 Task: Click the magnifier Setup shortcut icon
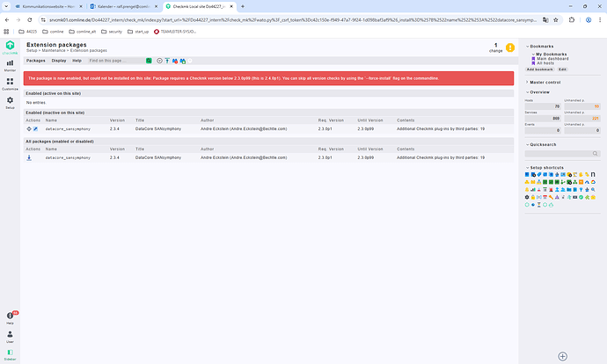pyautogui.click(x=593, y=190)
